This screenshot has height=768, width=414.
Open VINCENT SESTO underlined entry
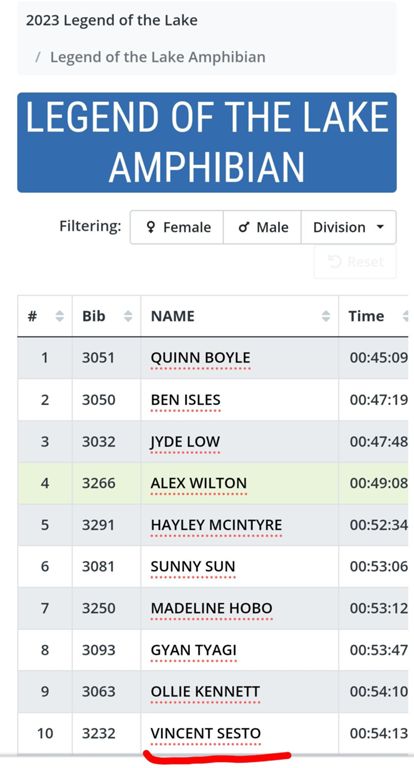coord(206,733)
